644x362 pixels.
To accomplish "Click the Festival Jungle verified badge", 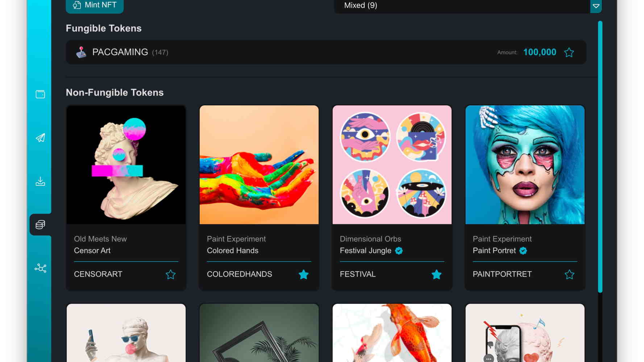I will coord(399,251).
